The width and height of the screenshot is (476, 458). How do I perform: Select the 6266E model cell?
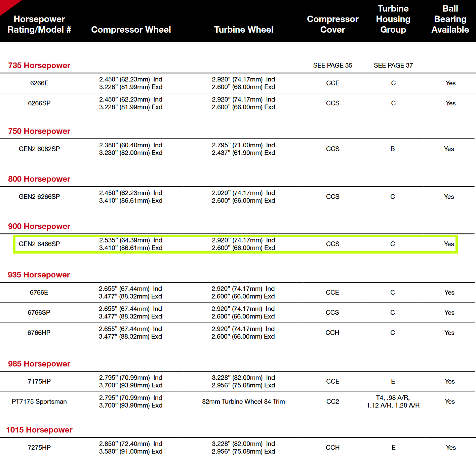coord(39,83)
